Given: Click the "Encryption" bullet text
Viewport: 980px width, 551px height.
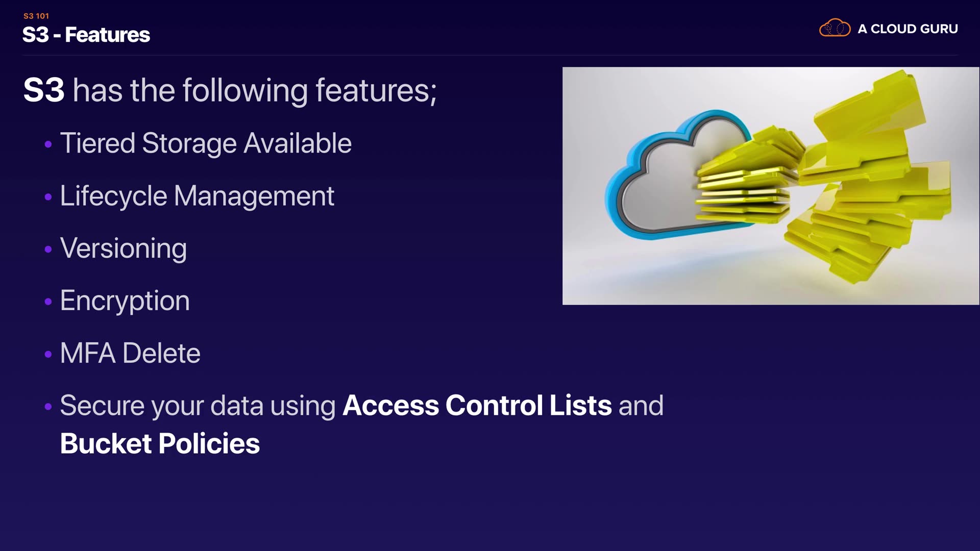Looking at the screenshot, I should coord(125,300).
